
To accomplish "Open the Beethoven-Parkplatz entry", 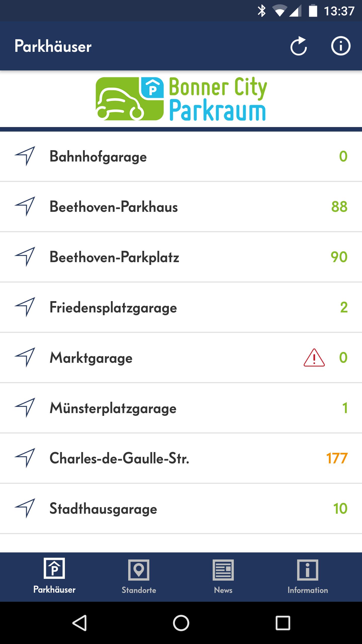I will coord(114,257).
